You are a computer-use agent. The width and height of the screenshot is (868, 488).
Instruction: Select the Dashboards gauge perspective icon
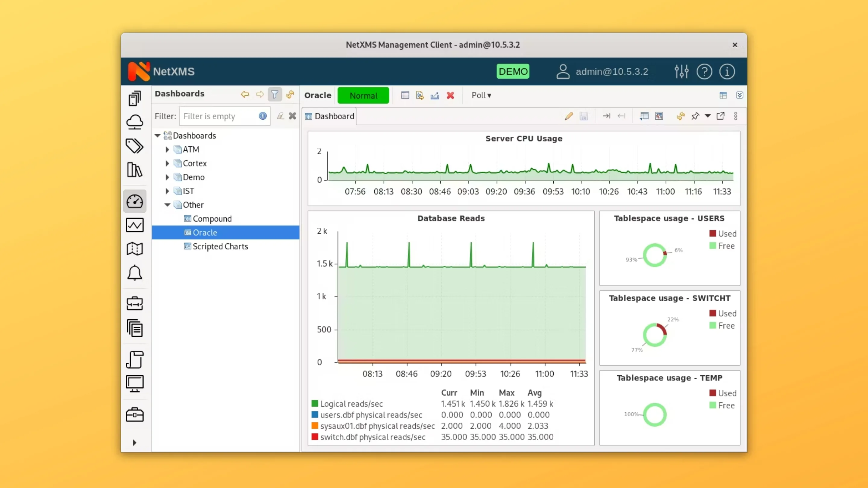[135, 202]
